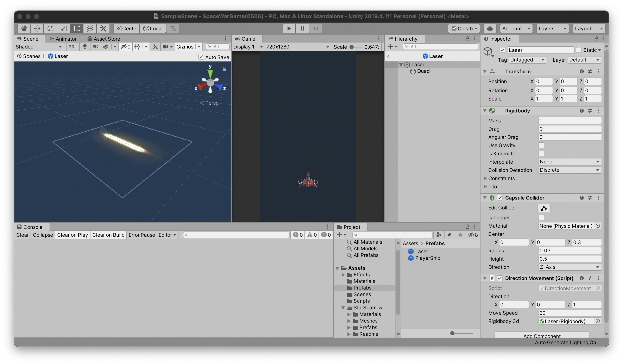Select the Rect Transform tool
Viewport: 623px width, 364px height.
[x=77, y=28]
